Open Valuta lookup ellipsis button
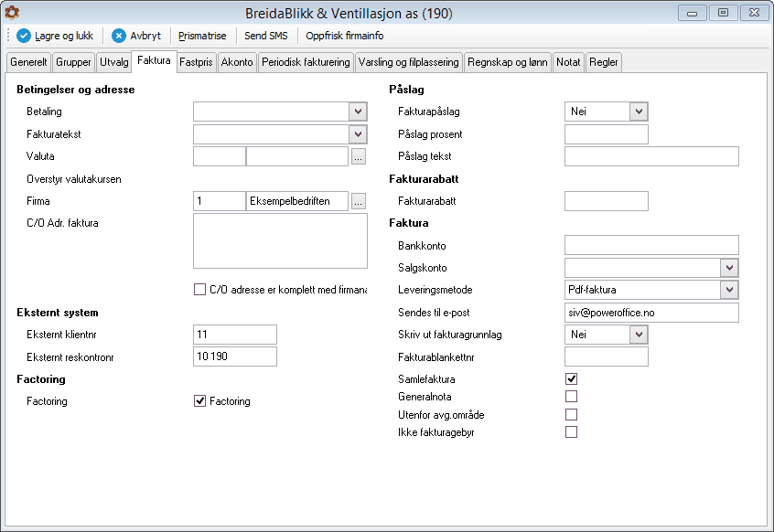This screenshot has height=532, width=774. pyautogui.click(x=359, y=156)
